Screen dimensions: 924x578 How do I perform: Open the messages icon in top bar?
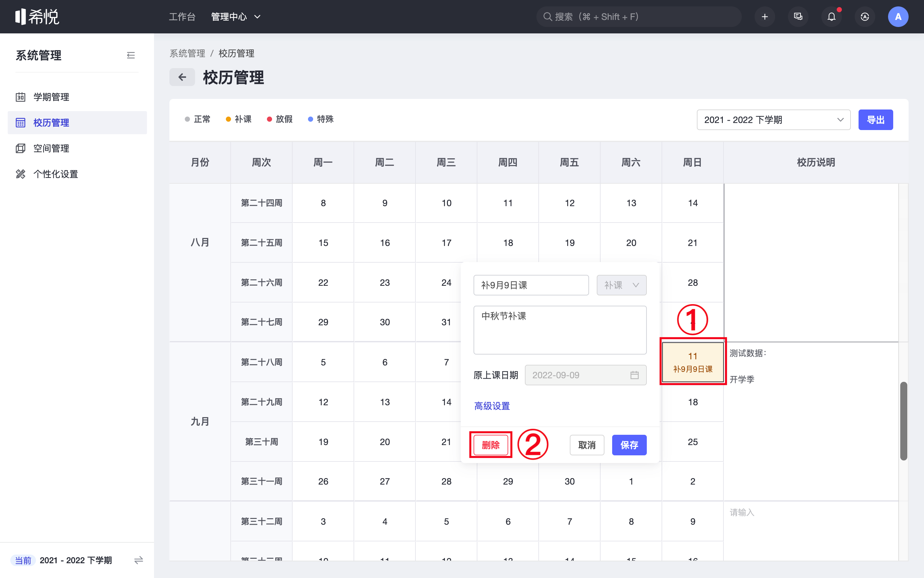(x=798, y=17)
